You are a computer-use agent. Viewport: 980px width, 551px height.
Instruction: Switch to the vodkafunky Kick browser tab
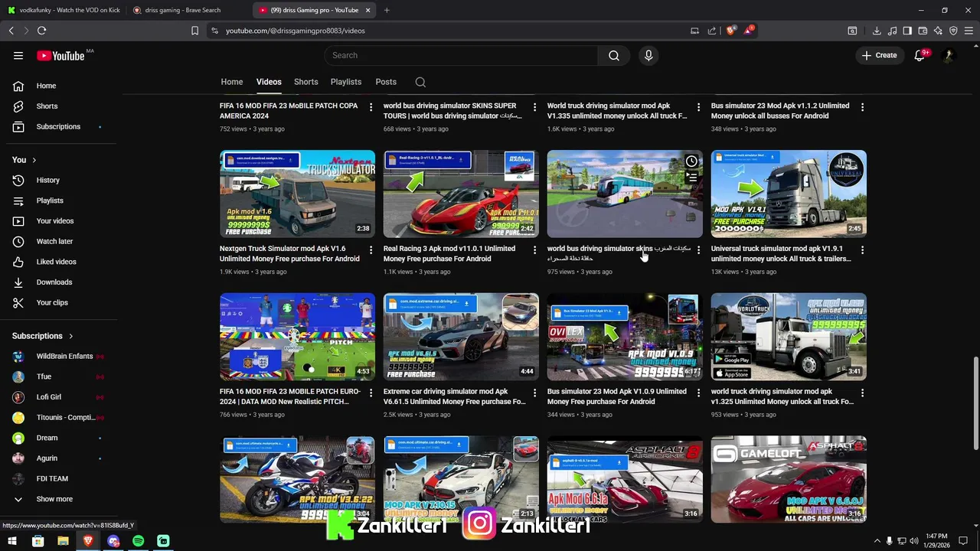tap(63, 10)
